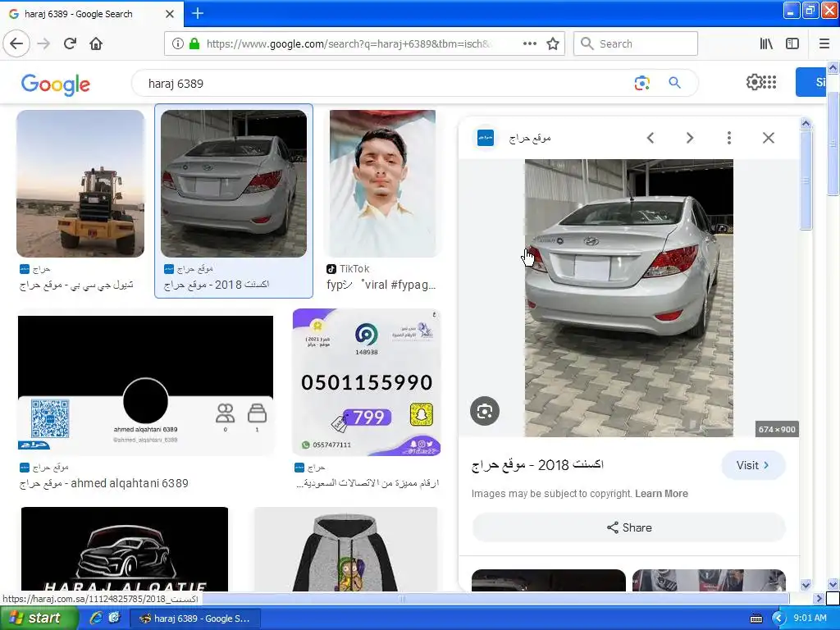Image resolution: width=840 pixels, height=630 pixels.
Task: Click the keyboard tray icon
Action: pos(756,619)
